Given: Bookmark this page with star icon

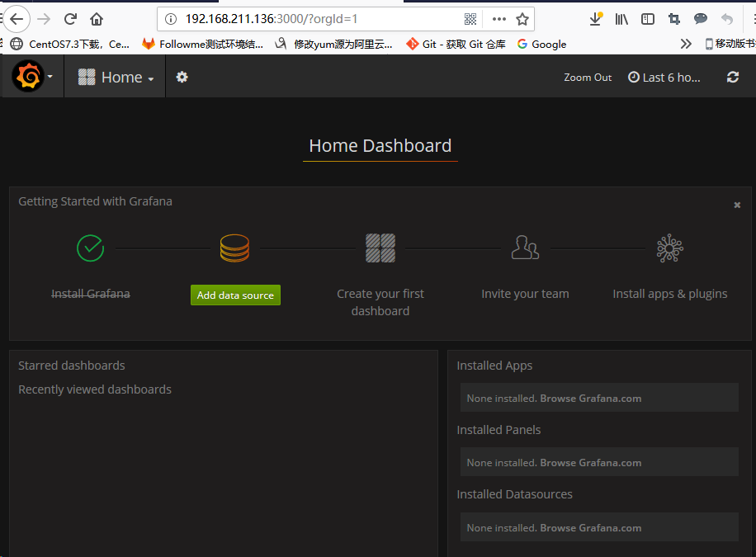Looking at the screenshot, I should point(522,19).
